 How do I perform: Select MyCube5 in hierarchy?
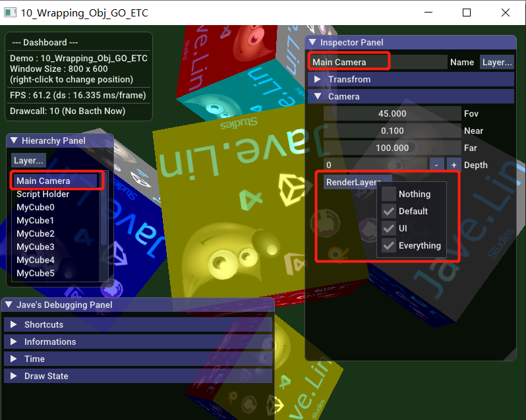[x=55, y=273]
